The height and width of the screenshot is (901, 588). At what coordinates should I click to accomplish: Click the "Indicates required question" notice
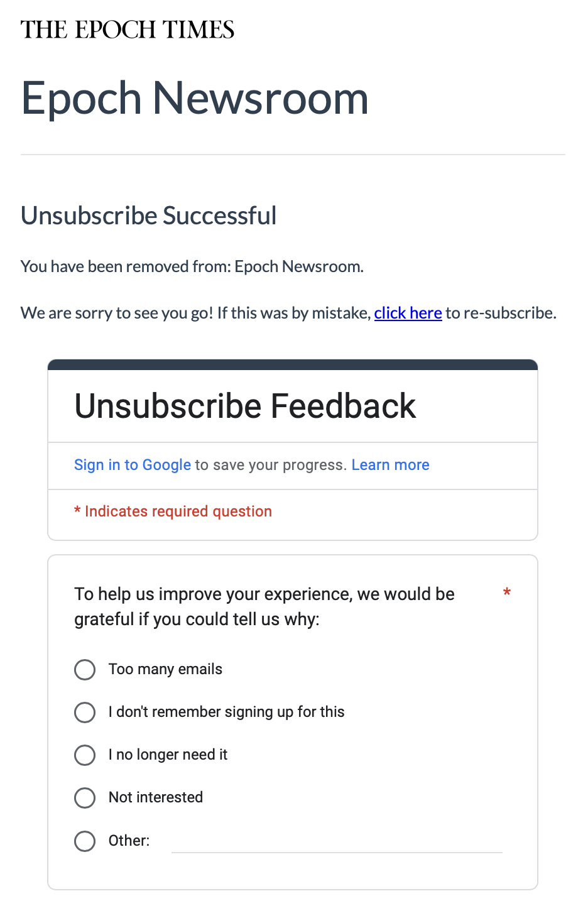(173, 511)
